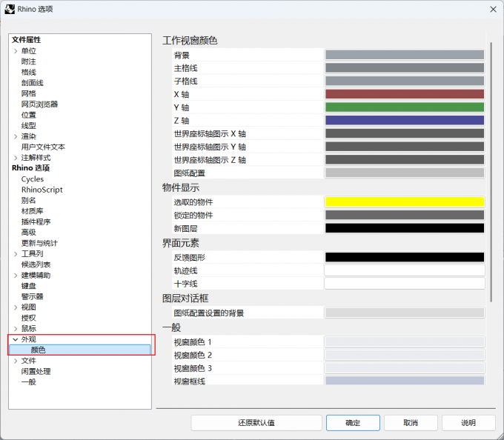
Task: Click the Rhino logo icon in title bar
Action: 10,9
